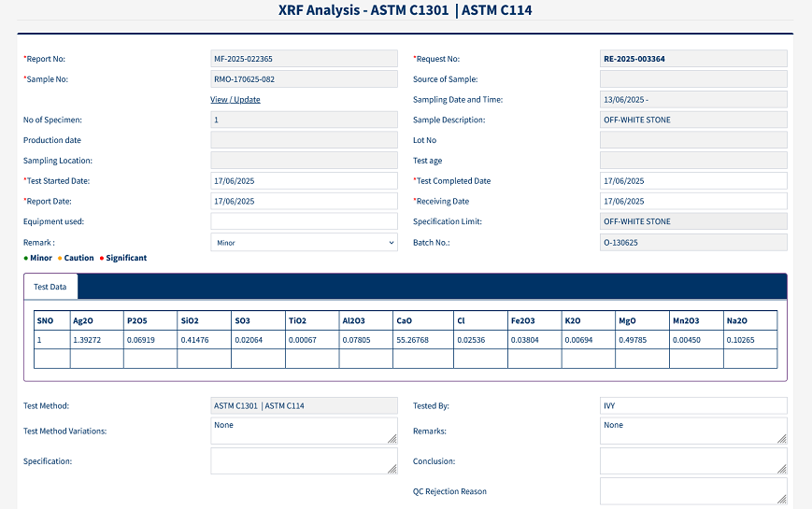Click the Test Method field ASTM C1301
Viewport: 812px width, 509px height.
[304, 405]
